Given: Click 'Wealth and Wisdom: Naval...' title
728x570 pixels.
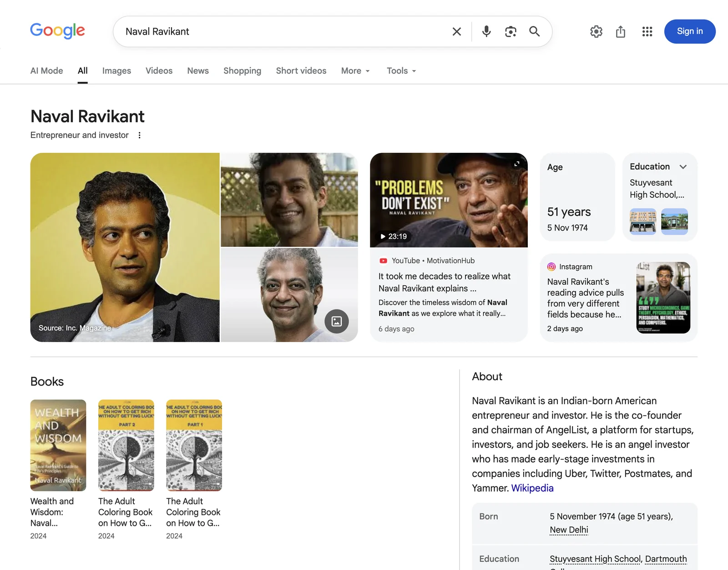Looking at the screenshot, I should [52, 512].
